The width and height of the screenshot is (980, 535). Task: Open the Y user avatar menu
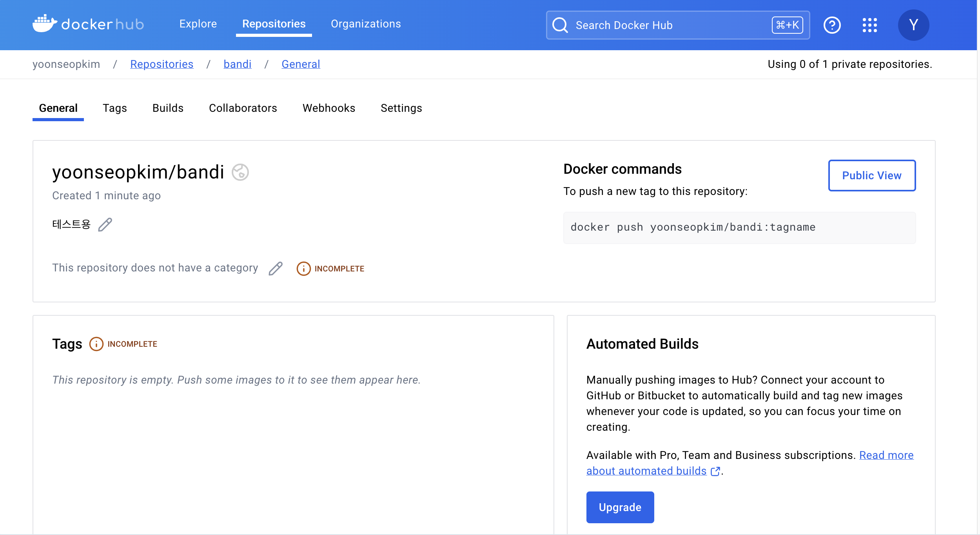click(913, 25)
